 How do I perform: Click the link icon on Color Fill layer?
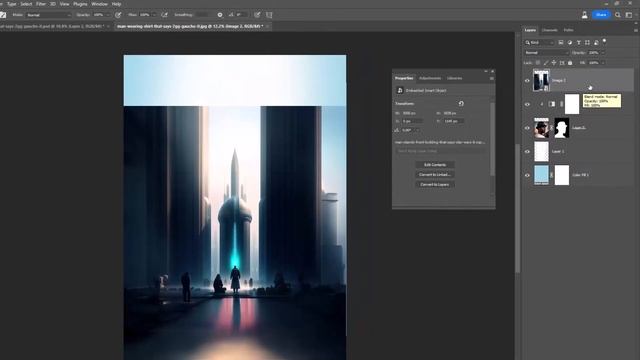tap(551, 175)
